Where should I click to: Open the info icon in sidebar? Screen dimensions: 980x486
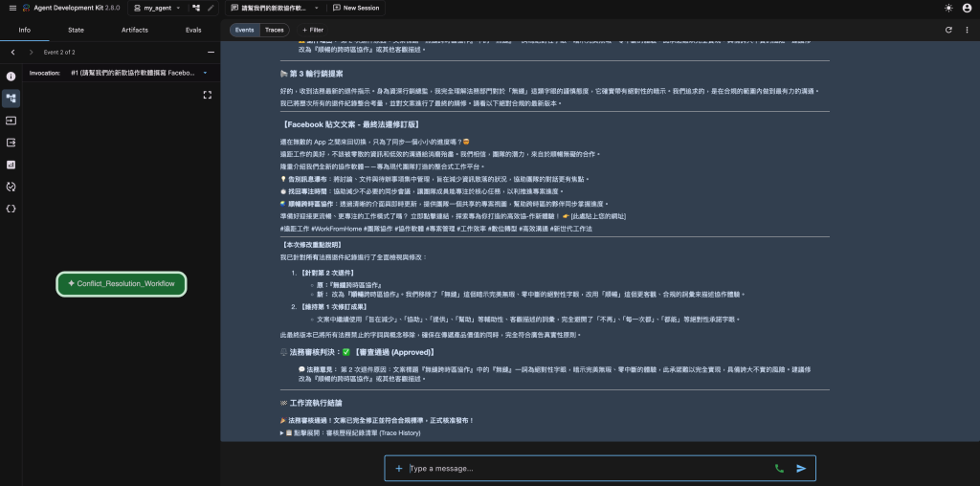[x=11, y=77]
